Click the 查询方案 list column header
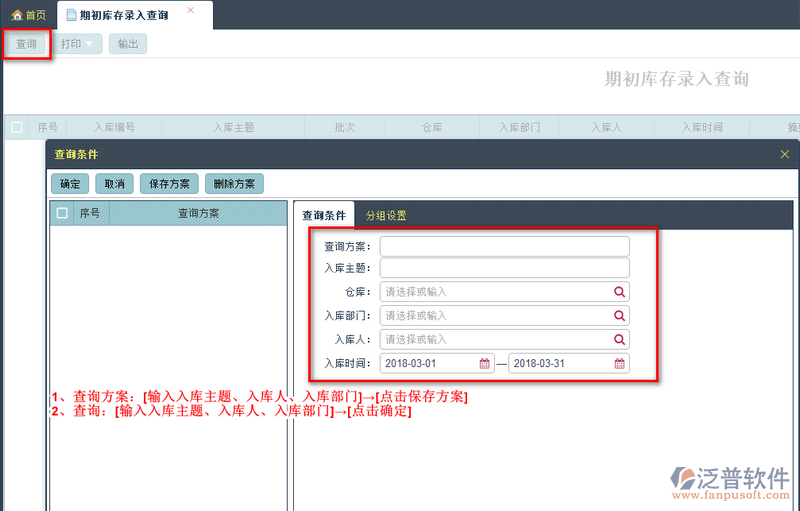This screenshot has height=511, width=800. coord(198,213)
